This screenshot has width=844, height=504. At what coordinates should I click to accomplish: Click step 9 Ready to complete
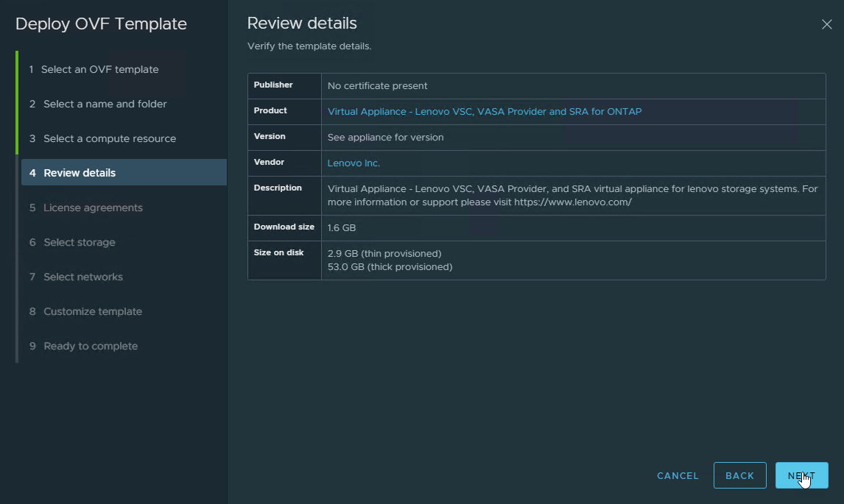(90, 346)
